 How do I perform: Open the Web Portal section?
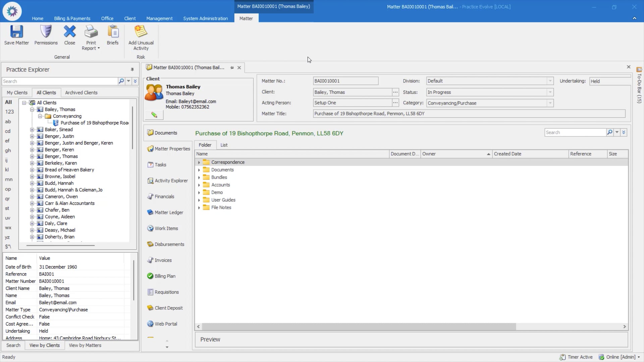point(162,324)
